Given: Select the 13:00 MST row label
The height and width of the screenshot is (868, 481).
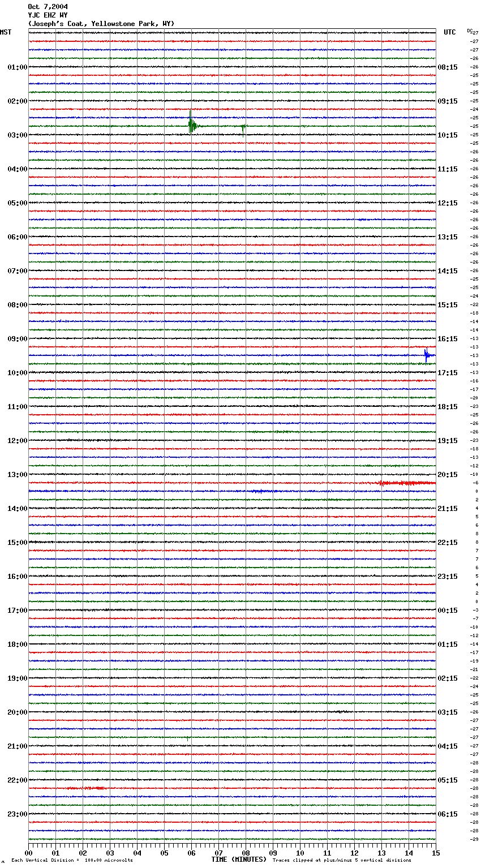Looking at the screenshot, I should coord(18,475).
